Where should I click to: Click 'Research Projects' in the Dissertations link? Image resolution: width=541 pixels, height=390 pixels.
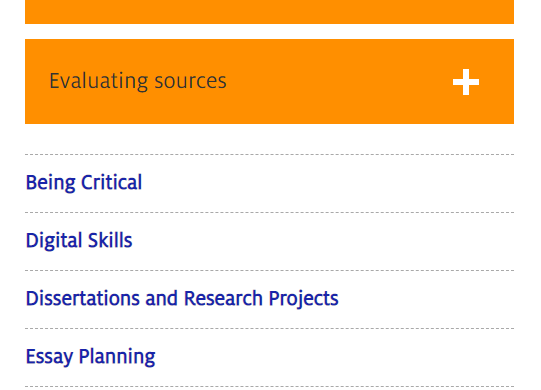click(261, 299)
